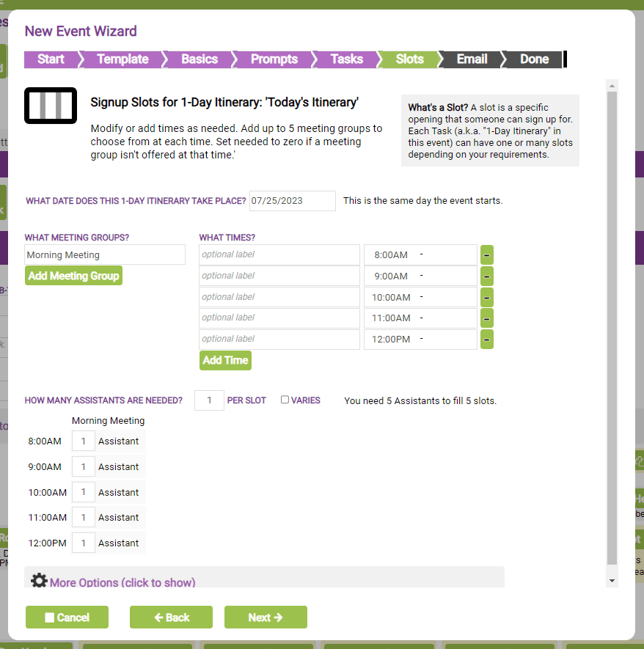Image resolution: width=644 pixels, height=649 pixels.
Task: Edit the Morning Meeting group name field
Action: tap(104, 254)
